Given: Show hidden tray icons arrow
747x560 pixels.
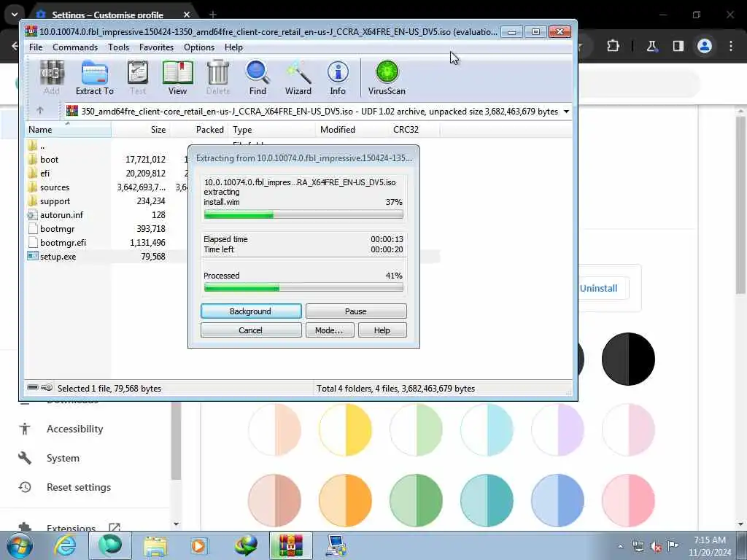Looking at the screenshot, I should [620, 547].
